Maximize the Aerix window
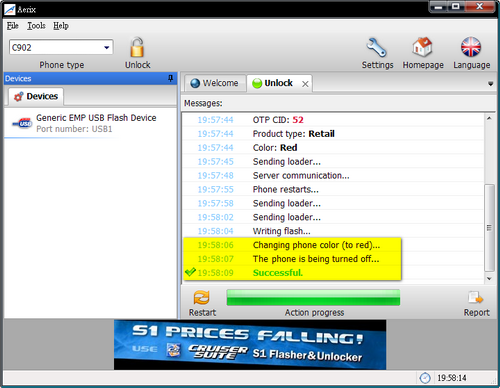This screenshot has width=500, height=388. [456, 7]
